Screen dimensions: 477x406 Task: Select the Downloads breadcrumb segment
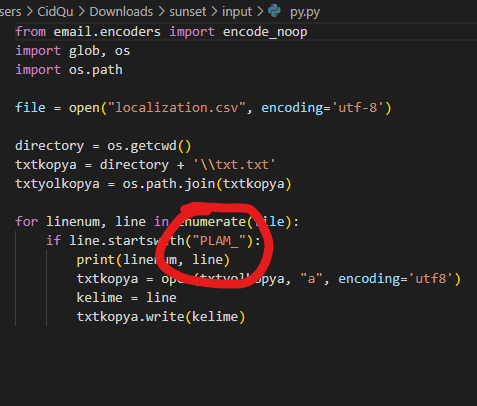[x=121, y=12]
